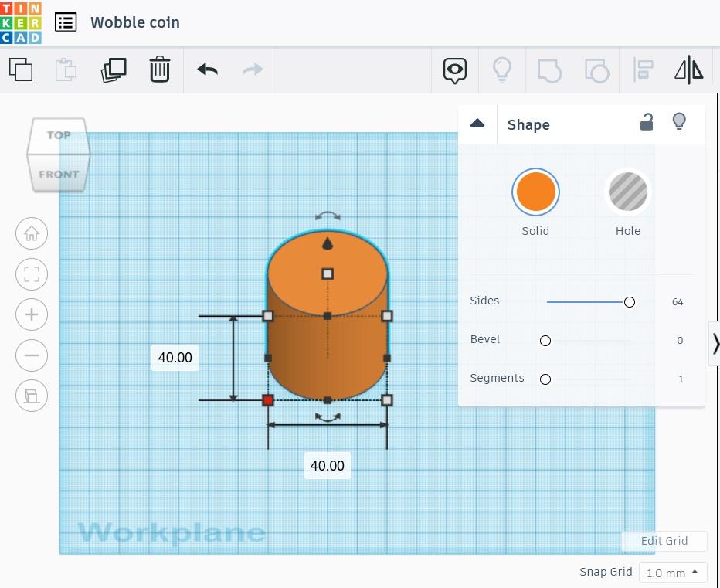The width and height of the screenshot is (720, 588).
Task: Click the Wobble coin design title
Action: 135,22
